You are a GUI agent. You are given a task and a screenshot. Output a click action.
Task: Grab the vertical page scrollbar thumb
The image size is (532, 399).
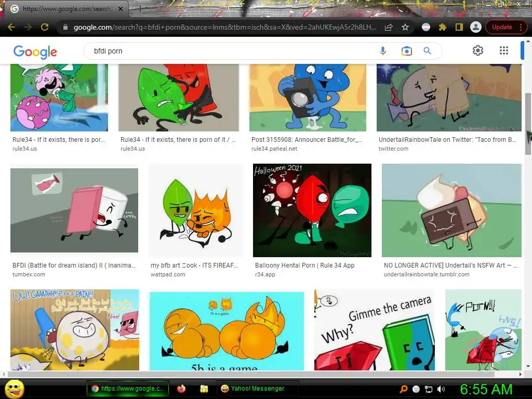click(528, 124)
